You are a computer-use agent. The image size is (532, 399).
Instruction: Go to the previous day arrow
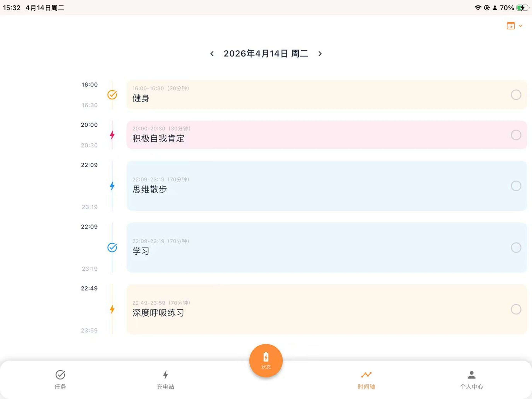[212, 54]
